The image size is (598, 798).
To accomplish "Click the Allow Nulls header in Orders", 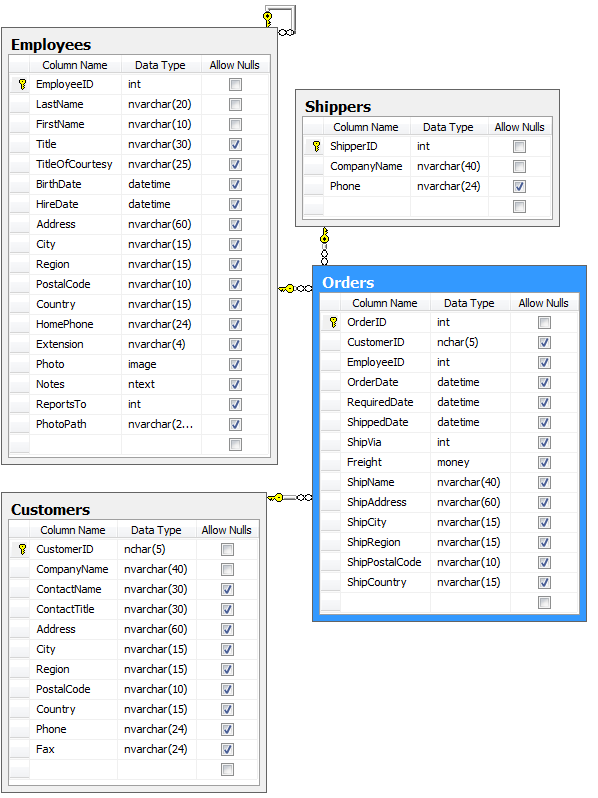I will click(x=543, y=303).
